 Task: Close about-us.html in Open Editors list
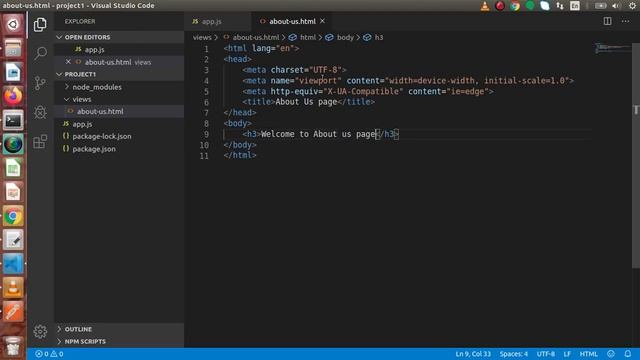pyautogui.click(x=68, y=62)
